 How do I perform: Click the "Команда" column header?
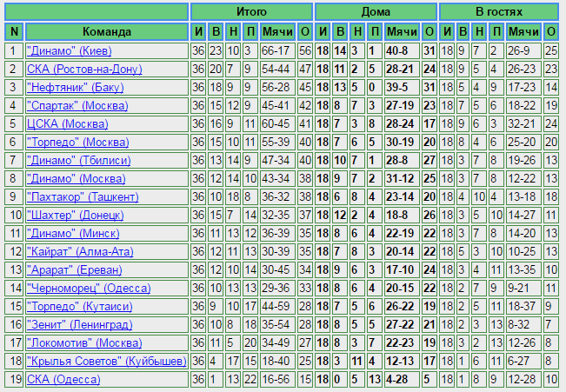point(106,32)
